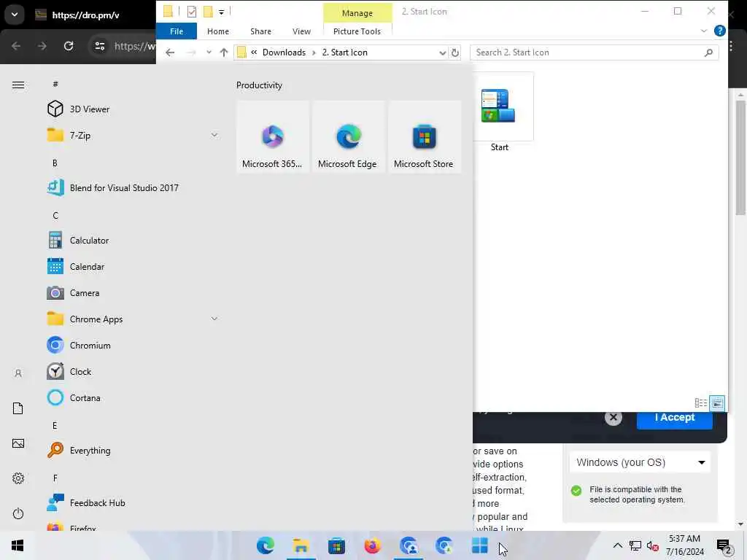Select the Manage contextual tab
Image resolution: width=747 pixels, height=560 pixels.
(357, 13)
